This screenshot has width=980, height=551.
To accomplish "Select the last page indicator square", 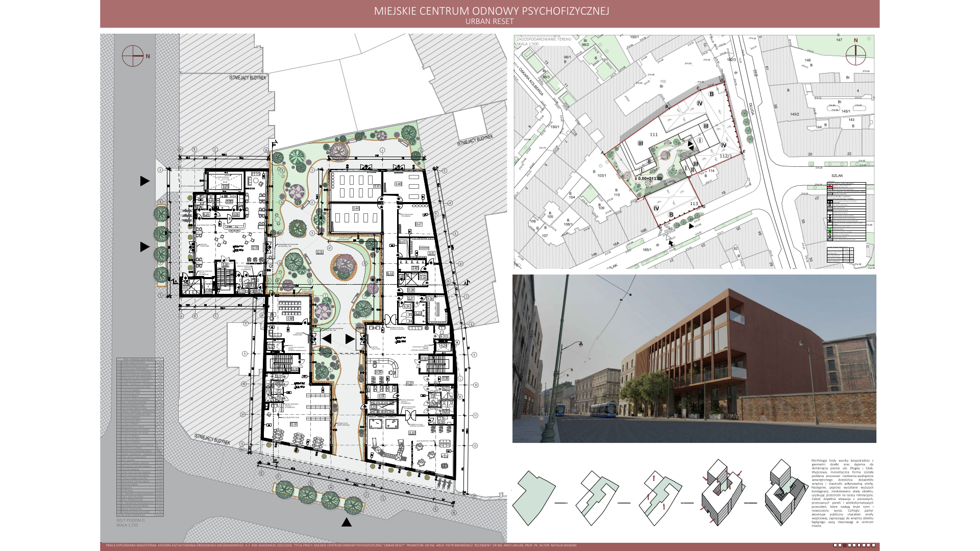I will point(873,545).
